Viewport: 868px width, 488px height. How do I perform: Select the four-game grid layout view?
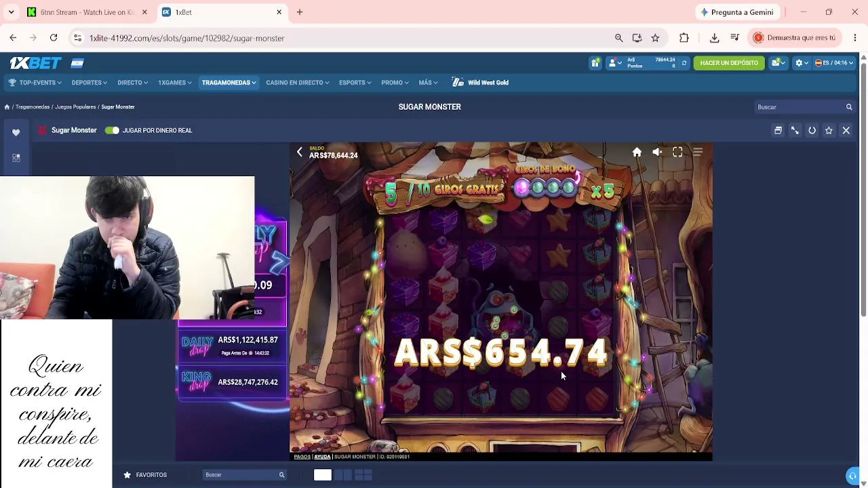tap(363, 475)
